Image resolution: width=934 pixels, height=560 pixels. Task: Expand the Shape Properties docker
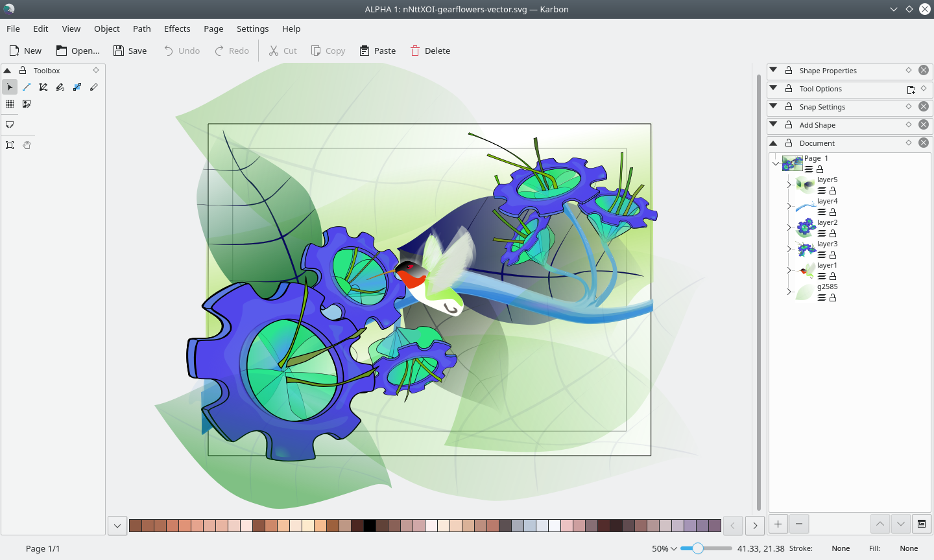(x=773, y=70)
